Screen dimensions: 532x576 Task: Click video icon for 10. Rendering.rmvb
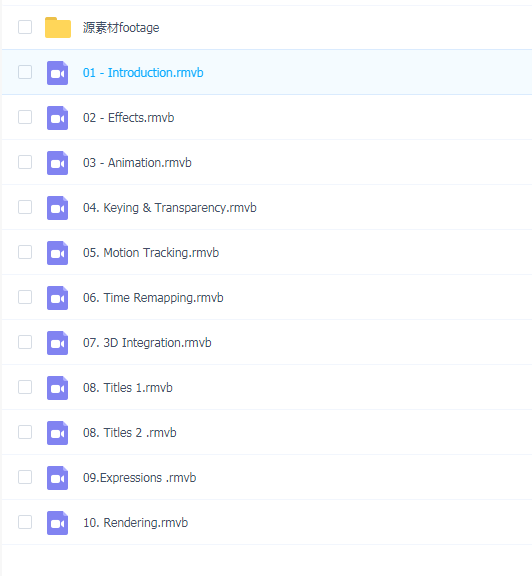click(x=57, y=523)
